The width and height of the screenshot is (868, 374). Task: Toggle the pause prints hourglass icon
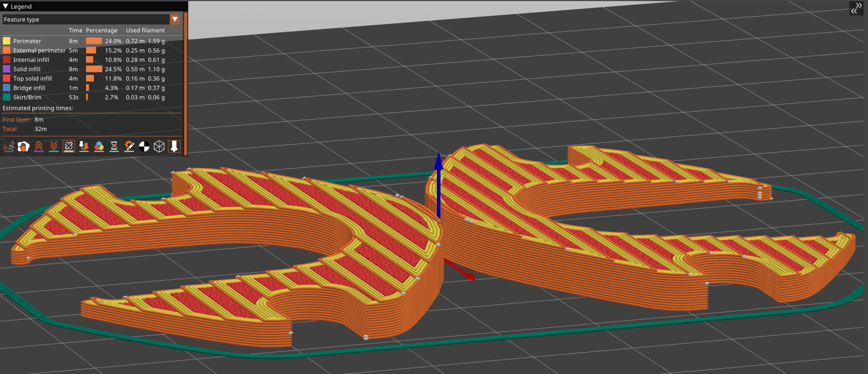[114, 146]
